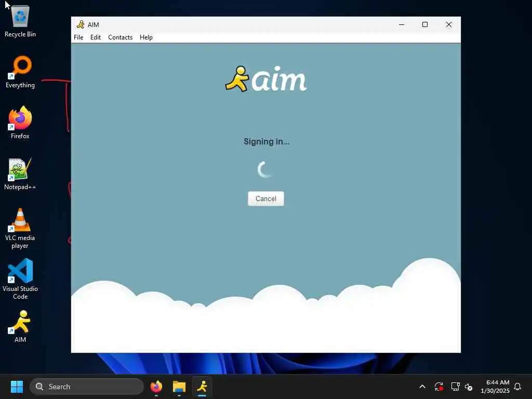
Task: Click the muted volume tray icon
Action: point(469,387)
